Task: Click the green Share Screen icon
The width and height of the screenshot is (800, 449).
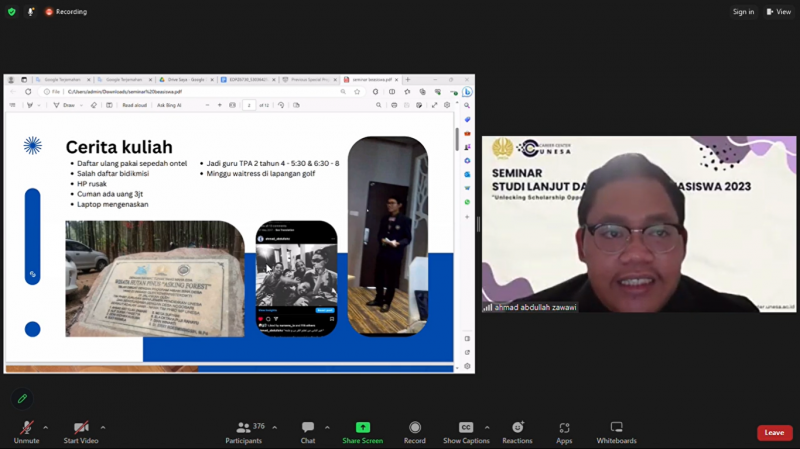Action: click(x=362, y=428)
